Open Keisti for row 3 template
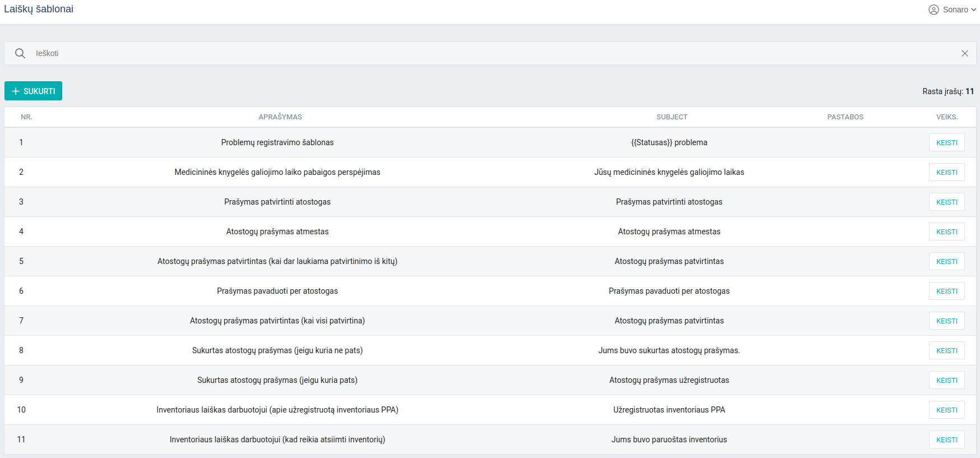Viewport: 980px width, 458px height. [x=946, y=202]
